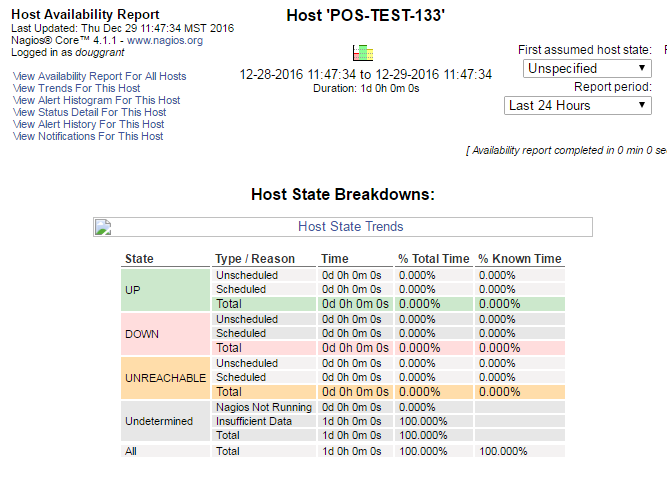Click the Host 'POS-TEST-133' title
Viewport: 667px width, 482px height.
(x=365, y=18)
